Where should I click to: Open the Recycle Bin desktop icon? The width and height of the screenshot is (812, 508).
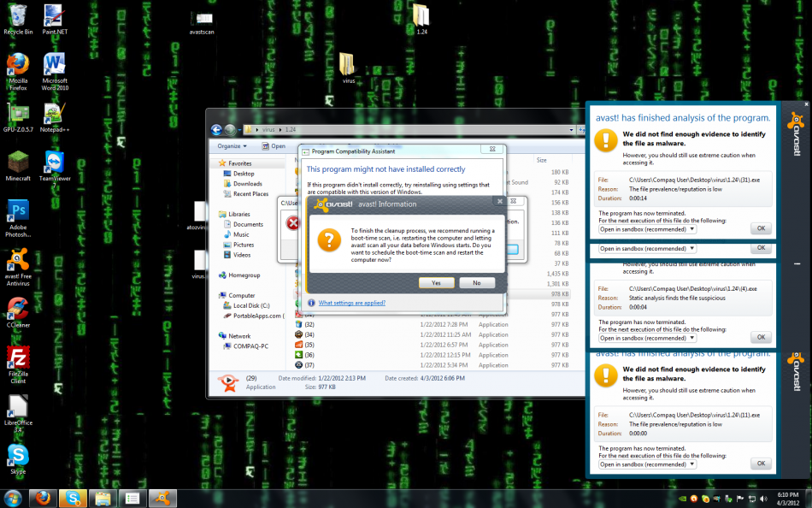click(x=18, y=20)
